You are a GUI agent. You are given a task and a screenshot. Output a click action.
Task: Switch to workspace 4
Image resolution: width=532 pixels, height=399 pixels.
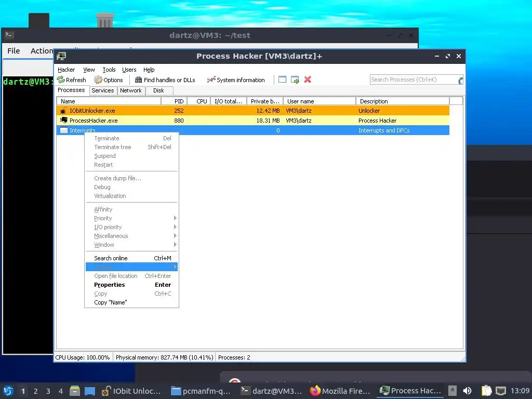click(x=61, y=391)
